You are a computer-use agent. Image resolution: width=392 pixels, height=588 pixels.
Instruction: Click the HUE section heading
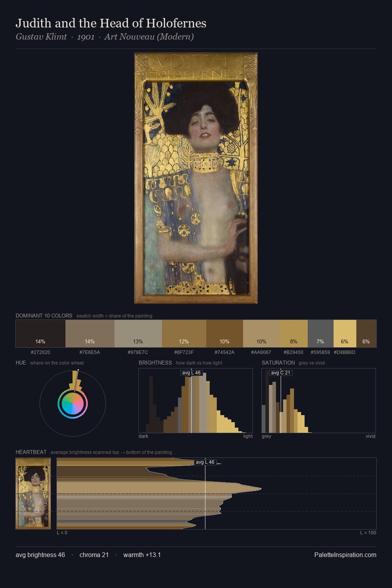click(x=21, y=363)
